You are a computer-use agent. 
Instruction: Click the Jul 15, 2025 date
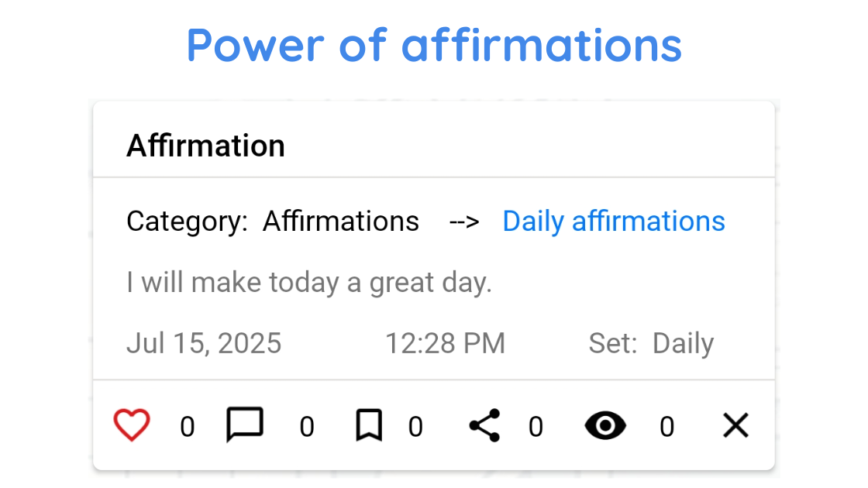click(204, 343)
